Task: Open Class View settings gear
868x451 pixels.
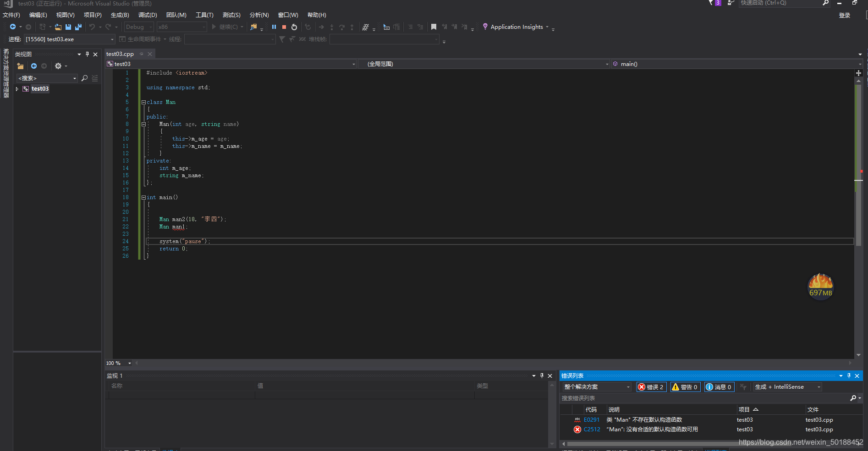Action: tap(58, 66)
